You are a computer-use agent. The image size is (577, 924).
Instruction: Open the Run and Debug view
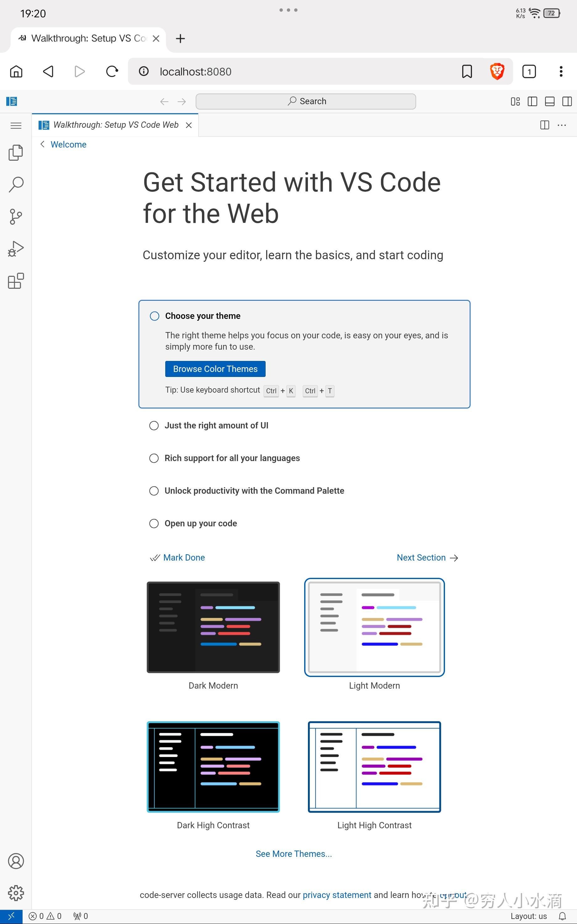point(16,249)
